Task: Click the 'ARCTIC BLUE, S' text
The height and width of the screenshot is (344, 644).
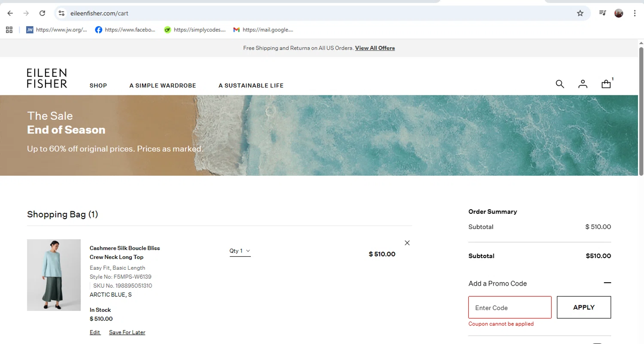Action: 111,295
